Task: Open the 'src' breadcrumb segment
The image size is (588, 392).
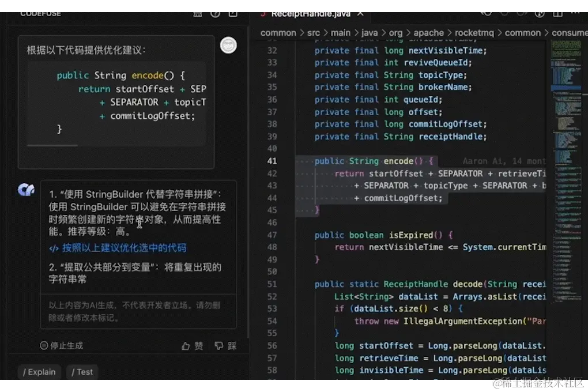Action: [314, 33]
